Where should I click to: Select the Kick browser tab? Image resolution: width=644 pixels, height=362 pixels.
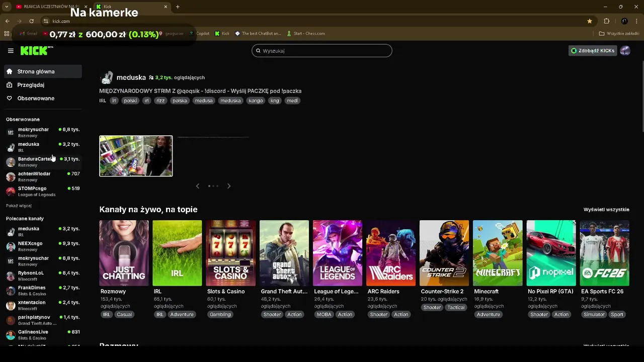(x=132, y=7)
